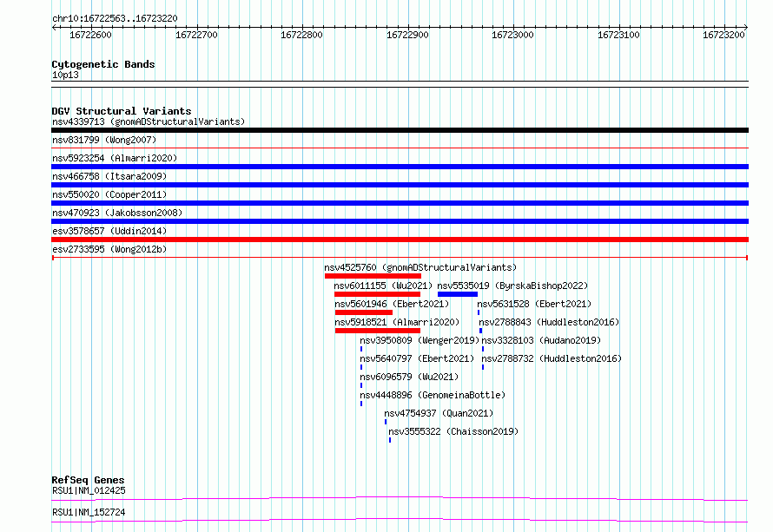The width and height of the screenshot is (773, 532).
Task: Open variant nsv470923 (Jakobsson2008)
Action: (x=117, y=213)
